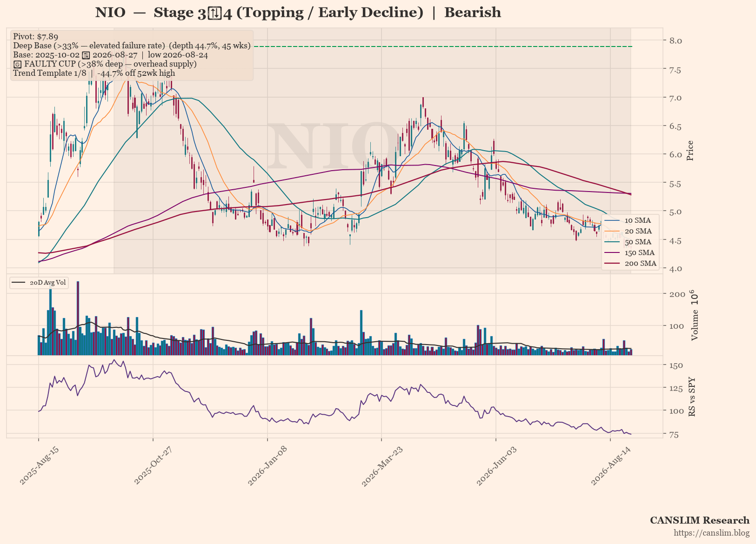Click the 200 volume axis tick
Screen dimensions: 756x544
(677, 294)
